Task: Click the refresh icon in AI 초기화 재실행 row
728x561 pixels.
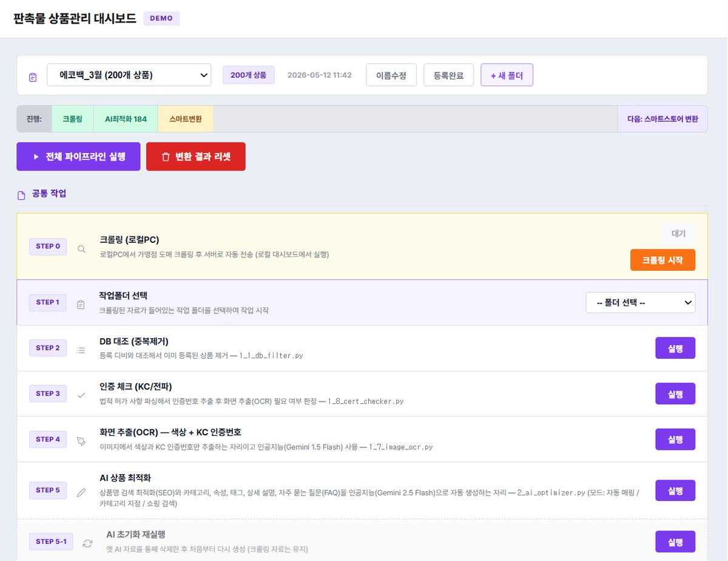Action: (88, 543)
